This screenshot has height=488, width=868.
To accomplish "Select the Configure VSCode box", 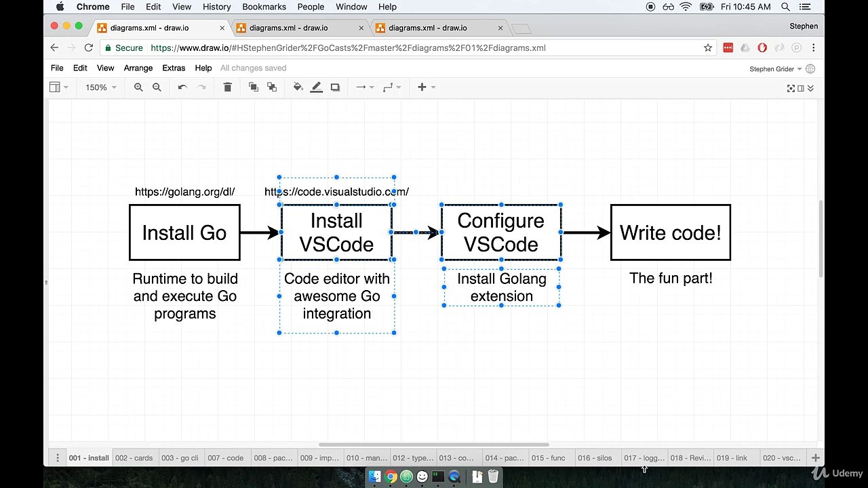I will pyautogui.click(x=501, y=232).
